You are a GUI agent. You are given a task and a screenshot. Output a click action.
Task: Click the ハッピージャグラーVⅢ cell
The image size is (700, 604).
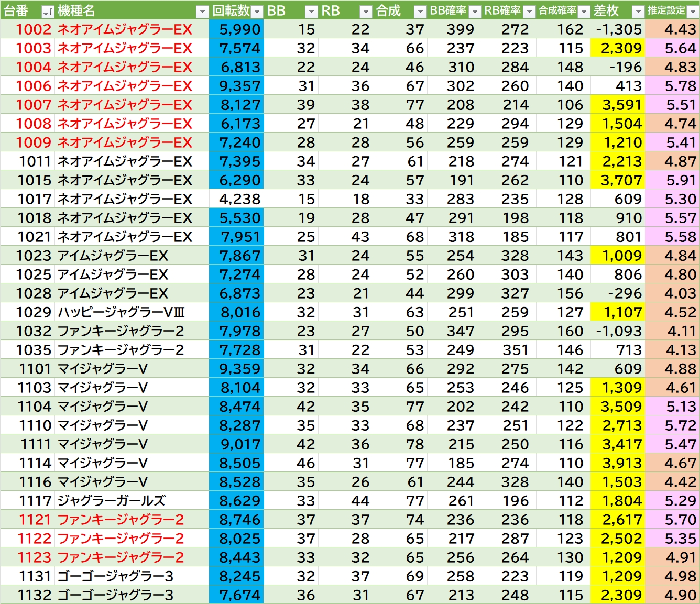(121, 312)
